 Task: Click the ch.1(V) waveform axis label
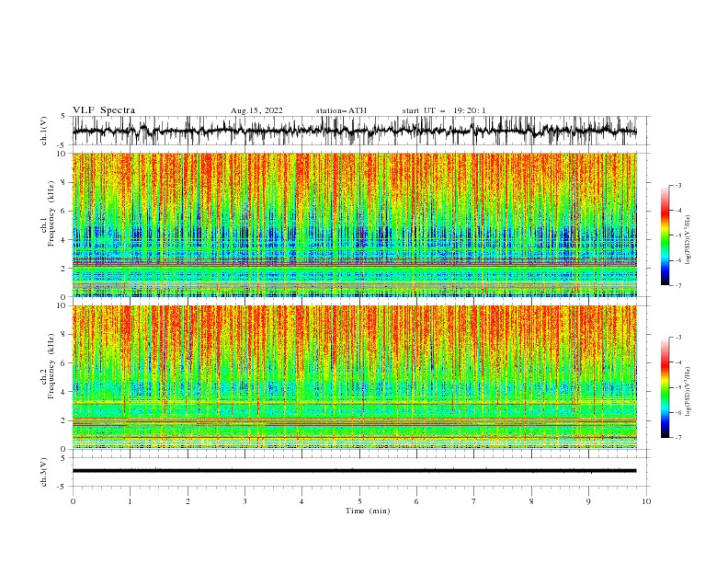(x=44, y=131)
